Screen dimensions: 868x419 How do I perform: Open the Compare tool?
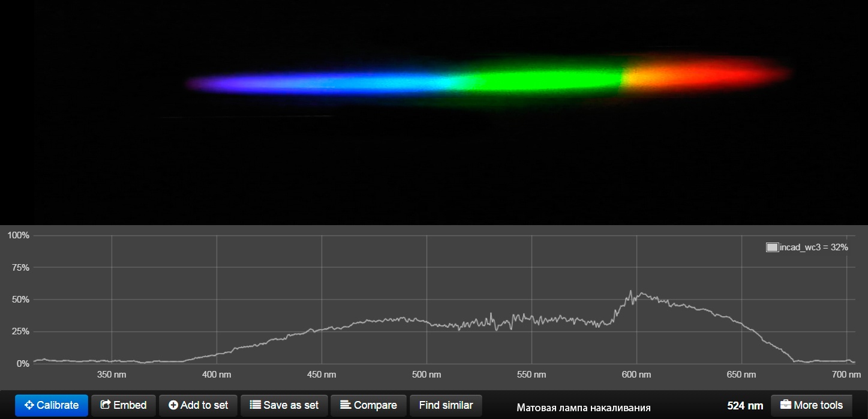(x=368, y=405)
